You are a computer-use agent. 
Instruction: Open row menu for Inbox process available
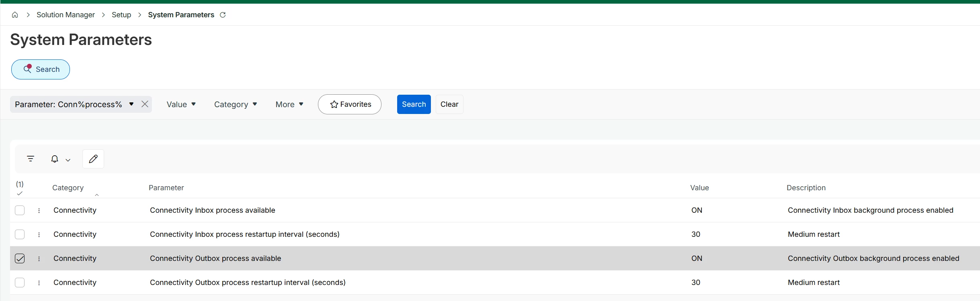pos(39,210)
